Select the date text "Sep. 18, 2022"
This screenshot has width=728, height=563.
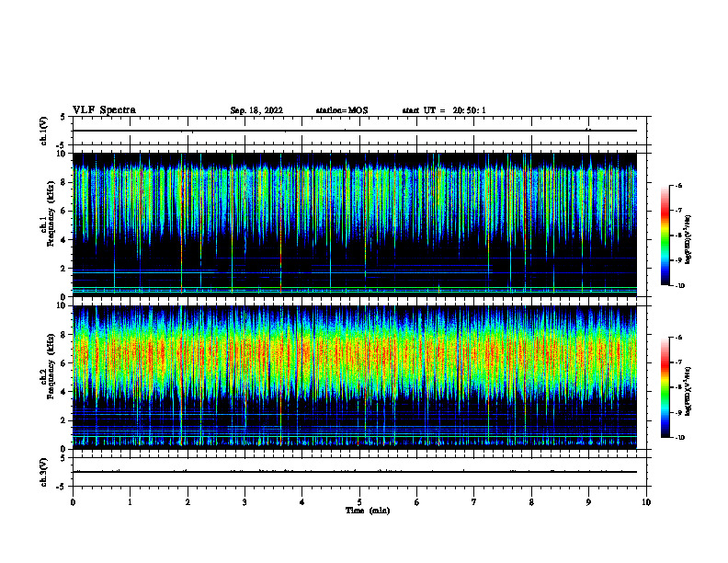point(256,110)
